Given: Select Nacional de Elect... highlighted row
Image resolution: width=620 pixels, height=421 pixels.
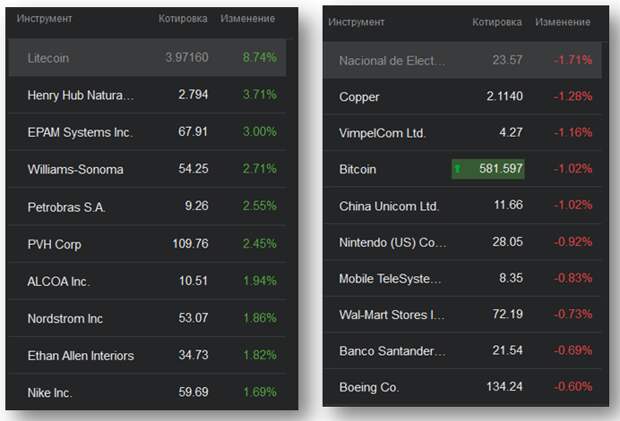Looking at the screenshot, I should tap(463, 60).
